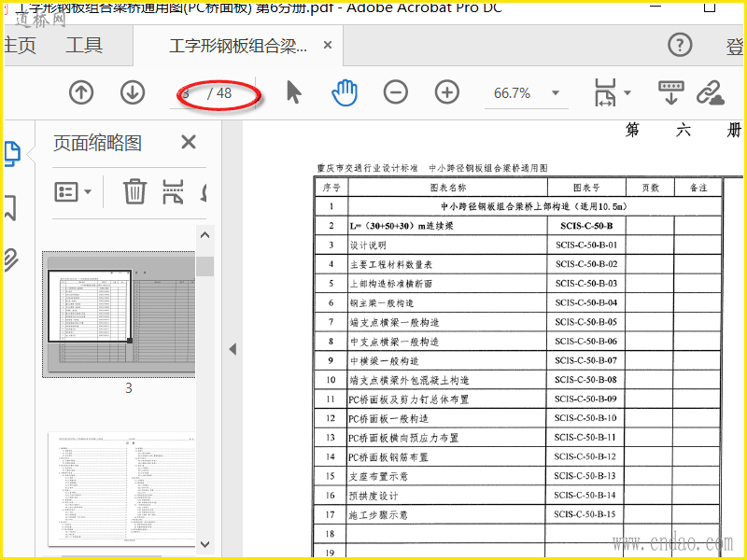Zoom out with the minus button

point(396,92)
